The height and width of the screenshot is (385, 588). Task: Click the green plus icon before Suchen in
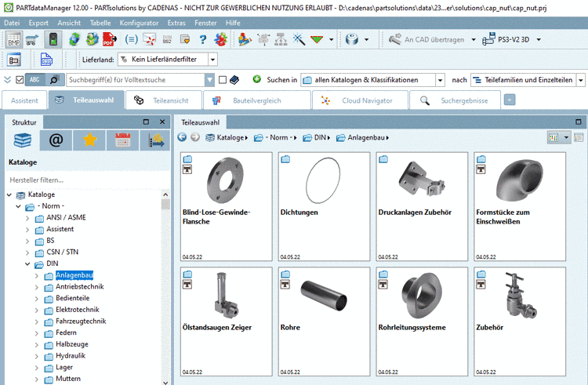click(257, 79)
